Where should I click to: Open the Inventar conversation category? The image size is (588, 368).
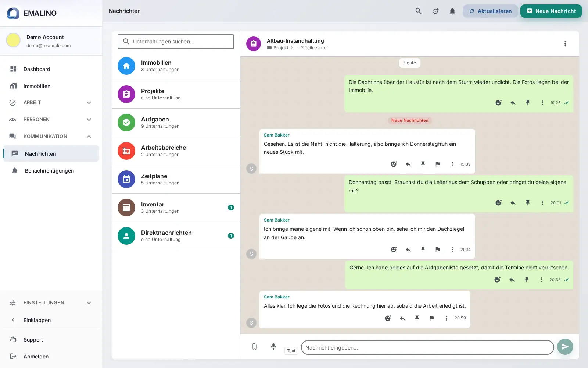tap(176, 208)
